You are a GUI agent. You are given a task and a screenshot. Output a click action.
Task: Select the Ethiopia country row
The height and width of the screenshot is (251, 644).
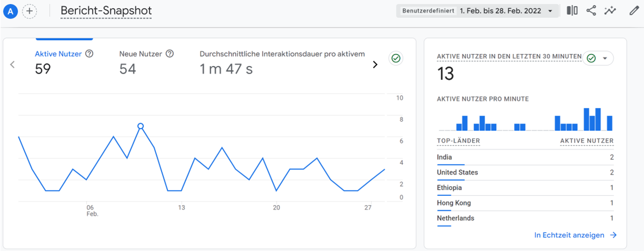click(x=526, y=188)
